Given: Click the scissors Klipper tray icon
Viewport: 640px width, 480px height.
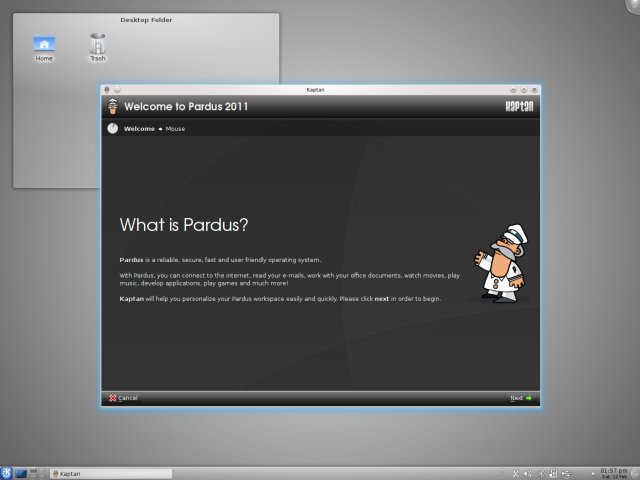Looking at the screenshot, I should pyautogui.click(x=516, y=474).
